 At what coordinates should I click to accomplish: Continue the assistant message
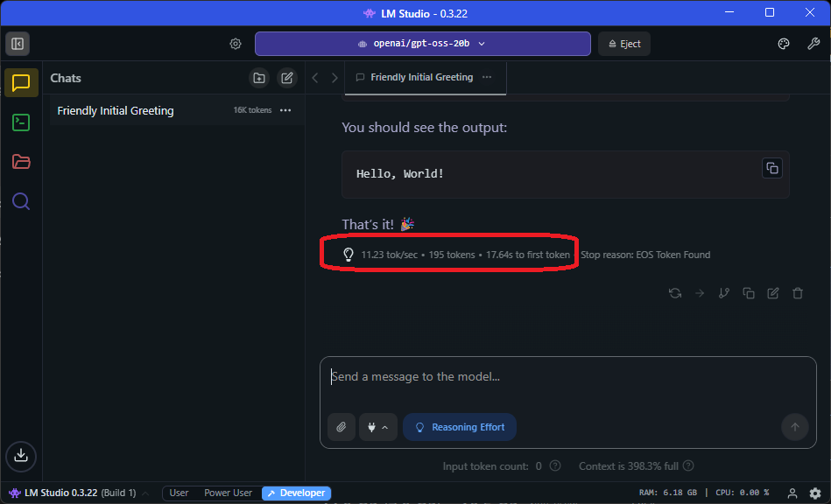pos(700,293)
